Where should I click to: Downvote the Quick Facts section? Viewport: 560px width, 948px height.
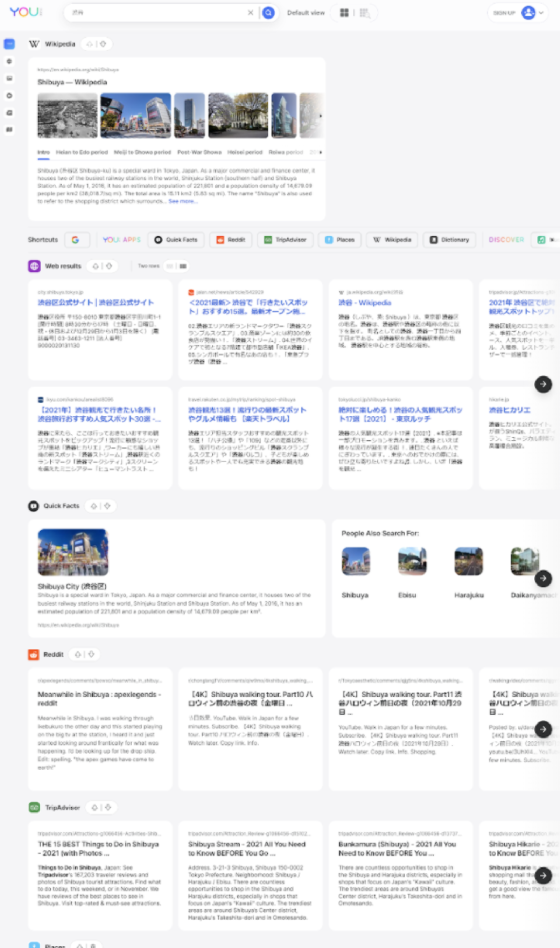pos(107,506)
